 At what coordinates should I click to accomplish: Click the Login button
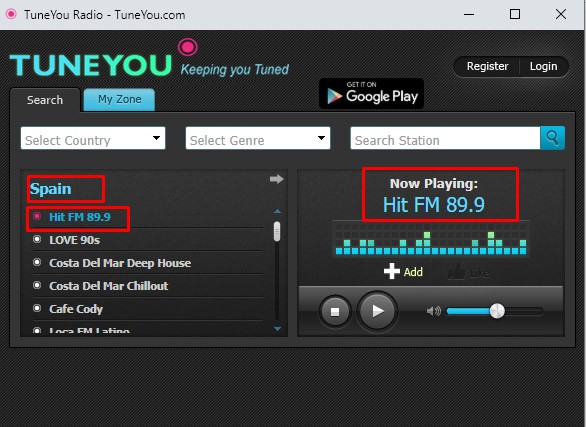543,66
